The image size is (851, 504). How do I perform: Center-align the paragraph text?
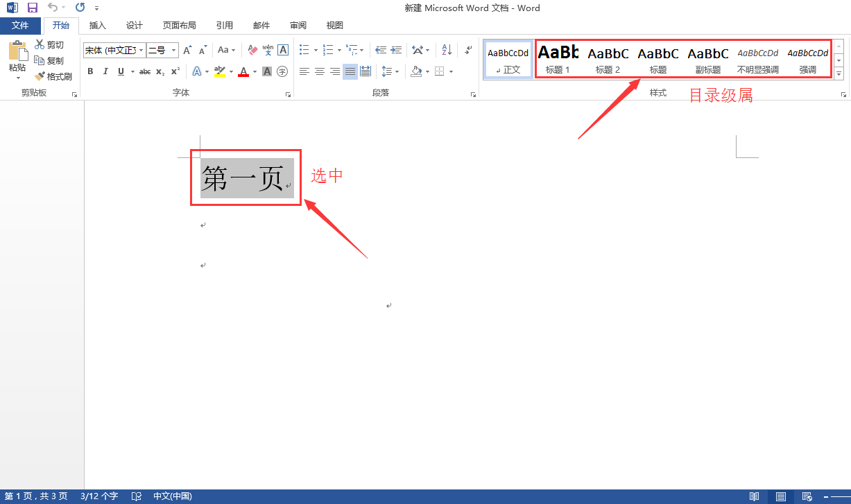point(320,71)
